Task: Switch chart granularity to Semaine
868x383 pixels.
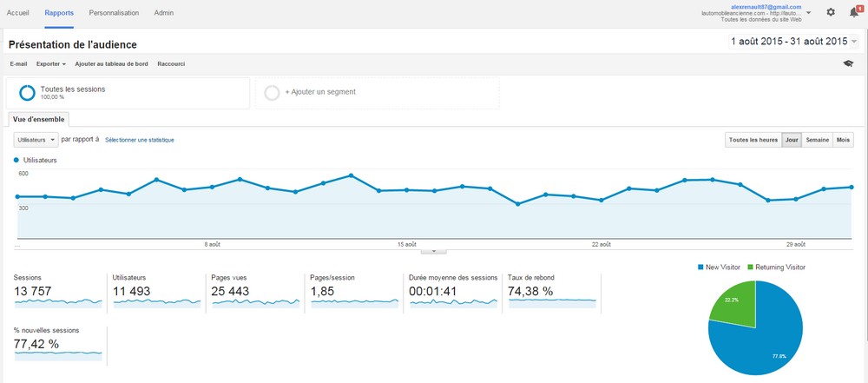Action: (x=817, y=140)
